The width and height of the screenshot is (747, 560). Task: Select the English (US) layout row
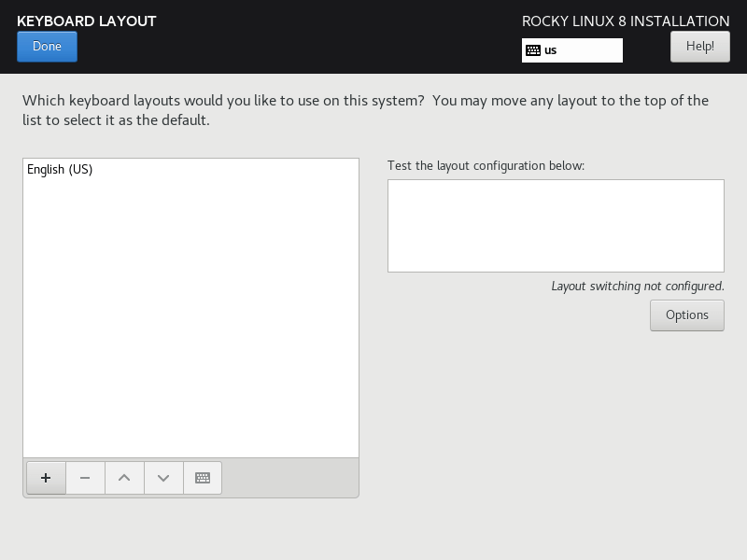pyautogui.click(x=190, y=170)
